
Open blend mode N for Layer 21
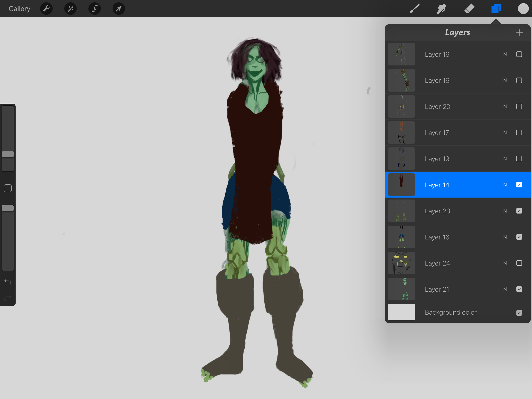pos(505,289)
